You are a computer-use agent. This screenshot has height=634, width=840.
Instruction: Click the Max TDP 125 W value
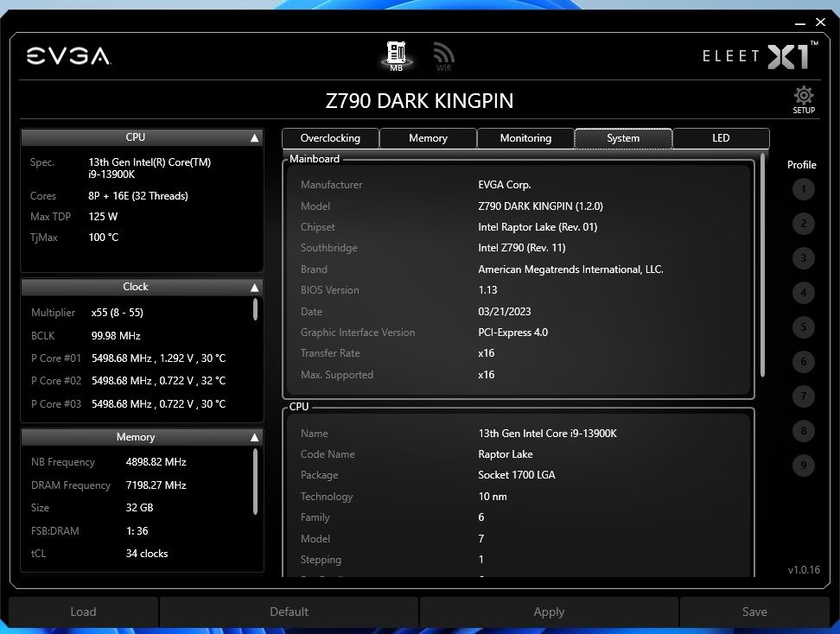(x=103, y=216)
